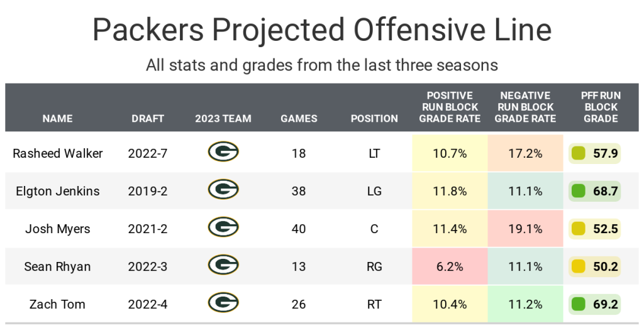This screenshot has width=644, height=328.
Task: Click the DRAFT column header
Action: coord(148,119)
